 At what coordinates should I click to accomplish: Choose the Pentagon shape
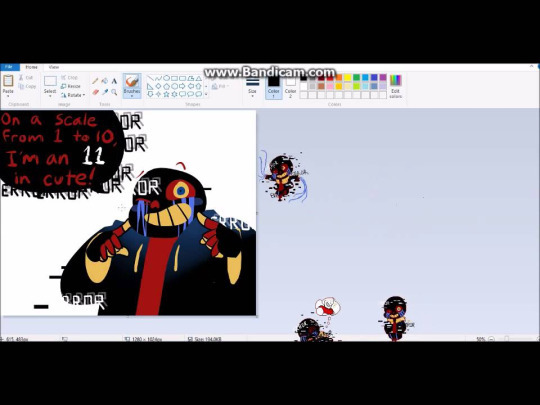tap(166, 86)
